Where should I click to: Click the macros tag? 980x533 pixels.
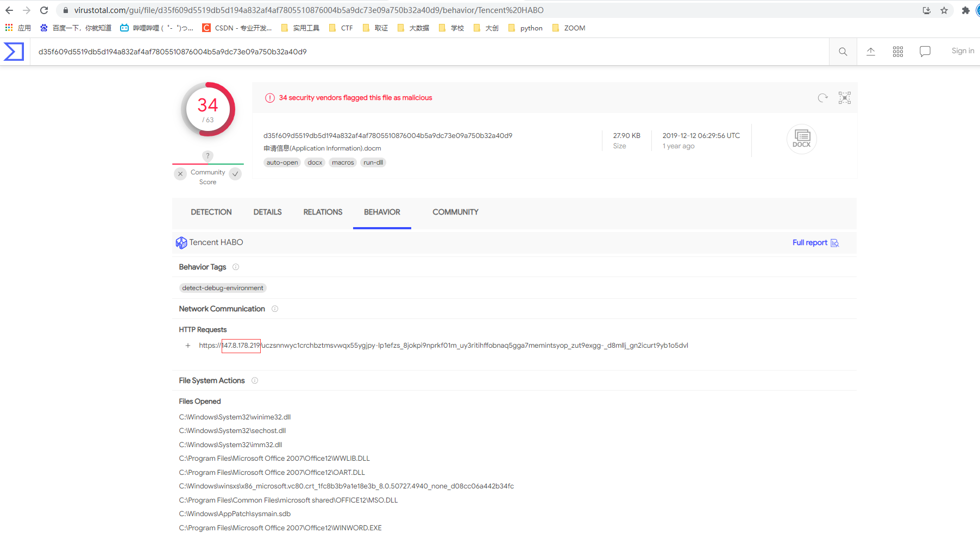click(343, 162)
